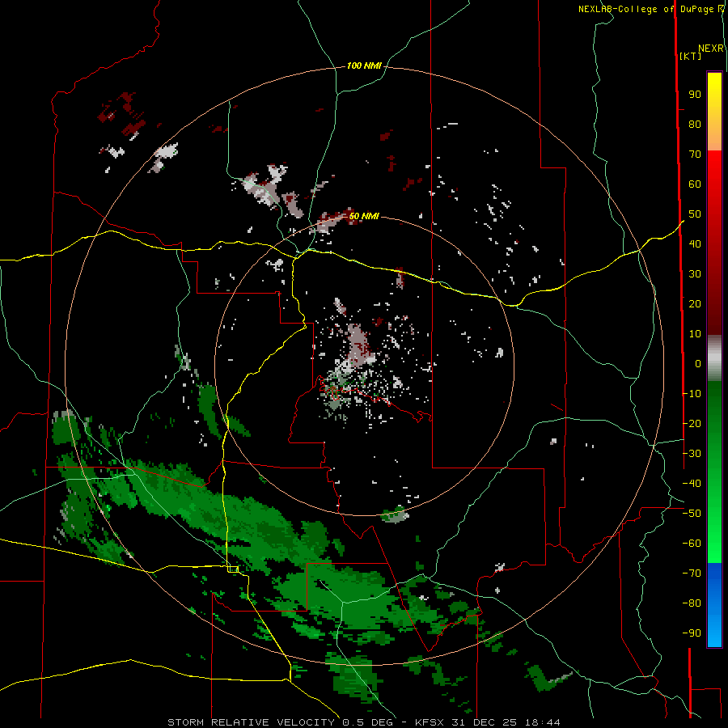Click the positive 80 knot scale value
This screenshot has height=728, width=728.
coord(695,125)
